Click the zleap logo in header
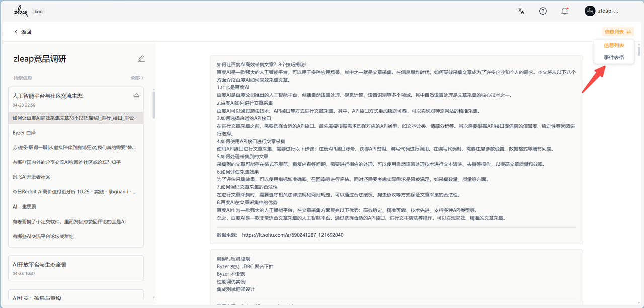The image size is (644, 308). pyautogui.click(x=21, y=11)
